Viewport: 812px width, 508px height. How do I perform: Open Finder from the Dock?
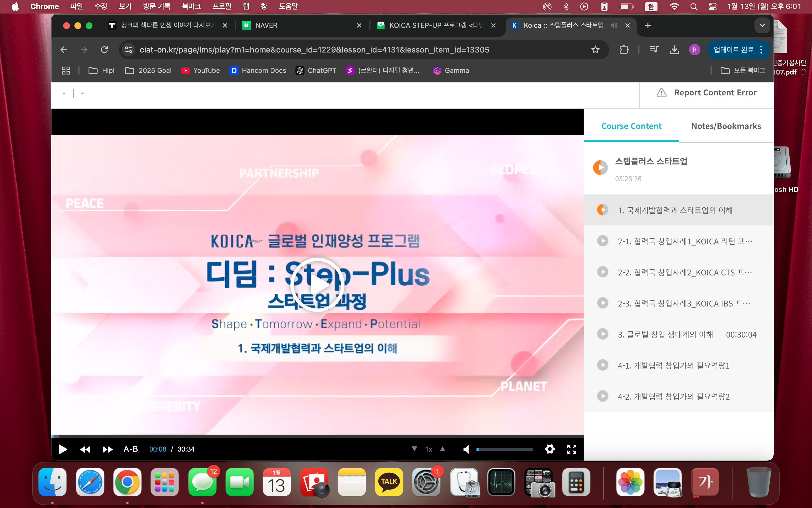pos(52,482)
